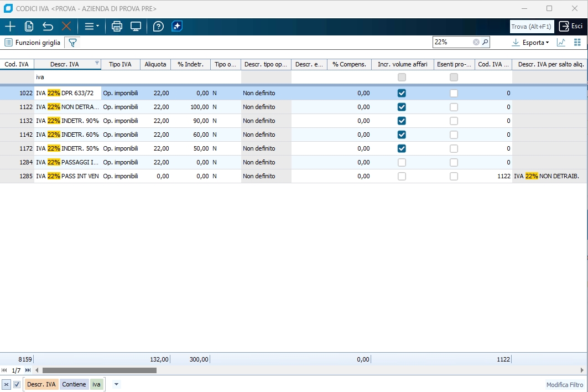
Task: Open the monitor preview icon
Action: click(136, 26)
